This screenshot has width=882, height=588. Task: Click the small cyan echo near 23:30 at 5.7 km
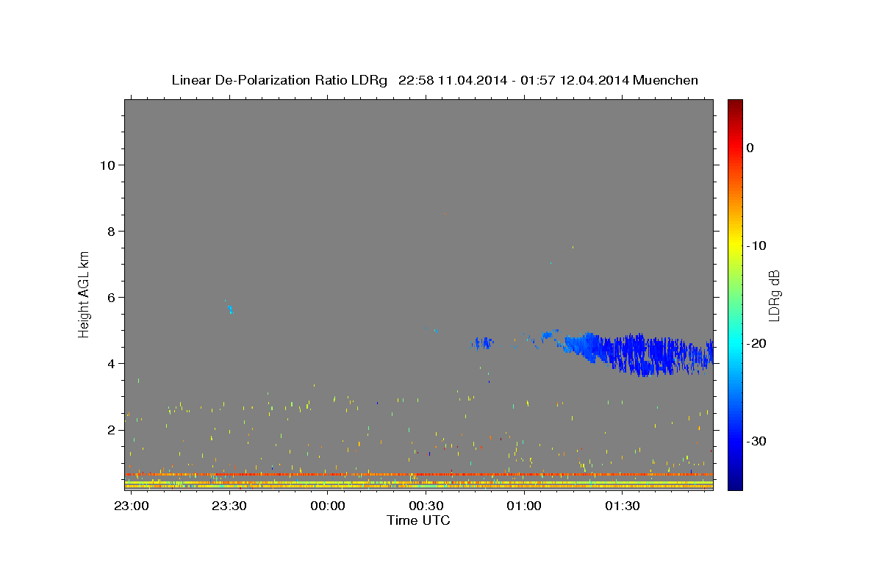(229, 309)
